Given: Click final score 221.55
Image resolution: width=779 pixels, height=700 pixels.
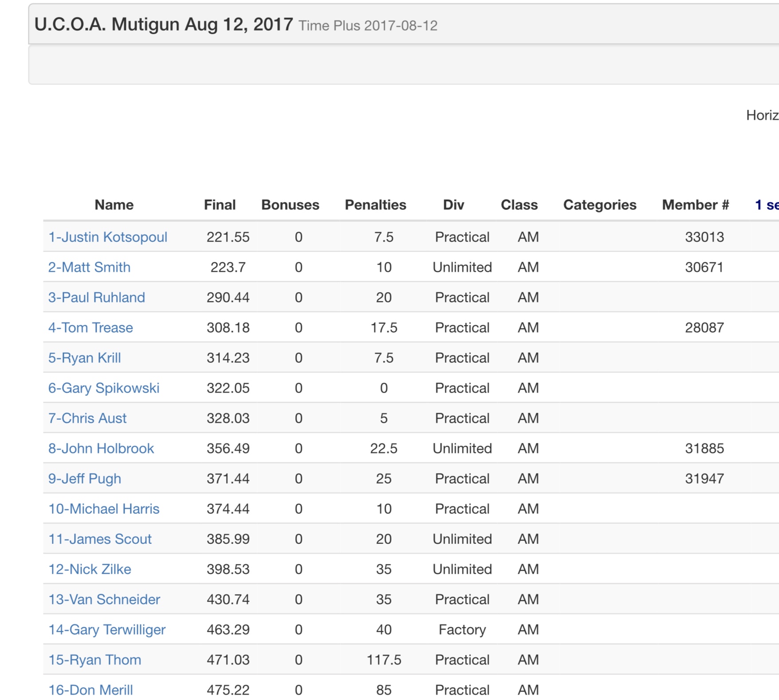Looking at the screenshot, I should tap(228, 237).
